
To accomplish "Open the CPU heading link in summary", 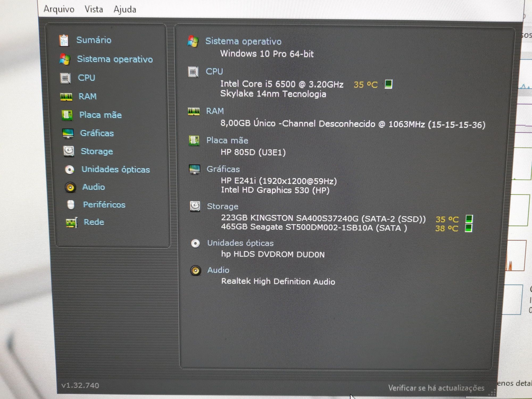I will pyautogui.click(x=214, y=72).
